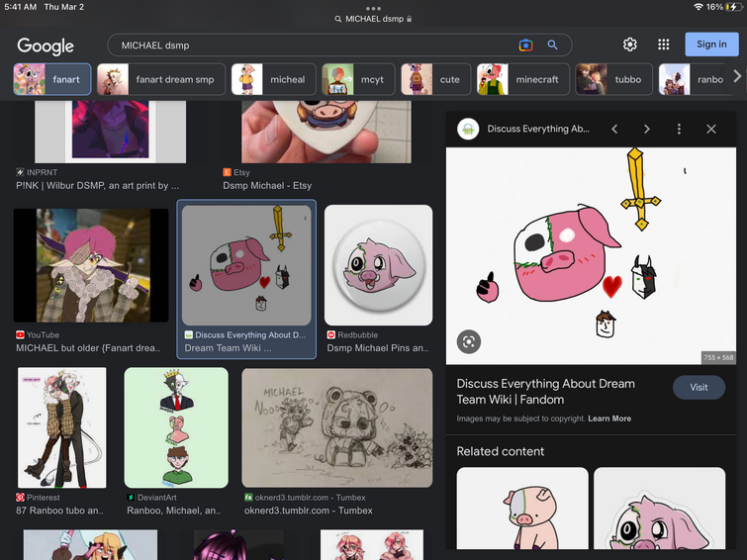Click the Fandom site icon in the preview header
The height and width of the screenshot is (560, 747).
tap(468, 129)
